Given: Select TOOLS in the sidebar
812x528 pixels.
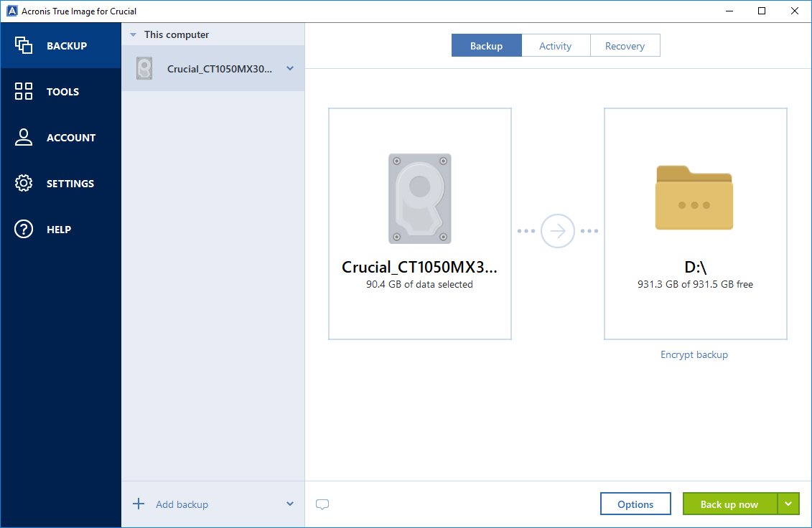Looking at the screenshot, I should pos(60,92).
